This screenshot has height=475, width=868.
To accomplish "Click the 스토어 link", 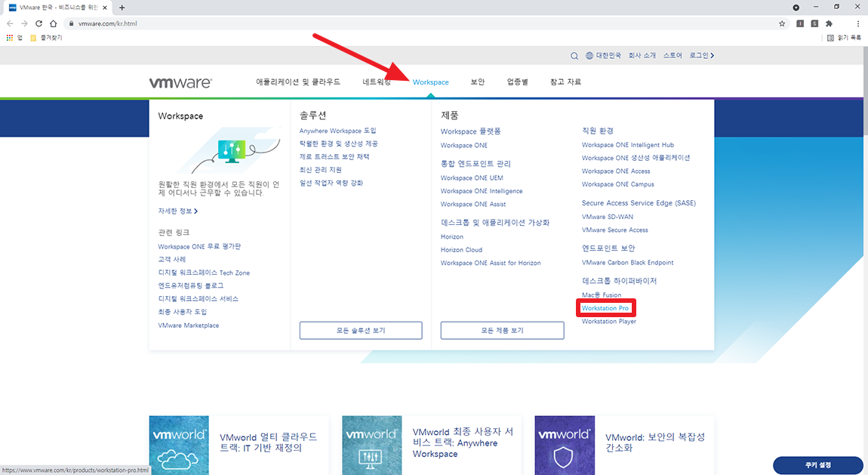I will coord(673,55).
